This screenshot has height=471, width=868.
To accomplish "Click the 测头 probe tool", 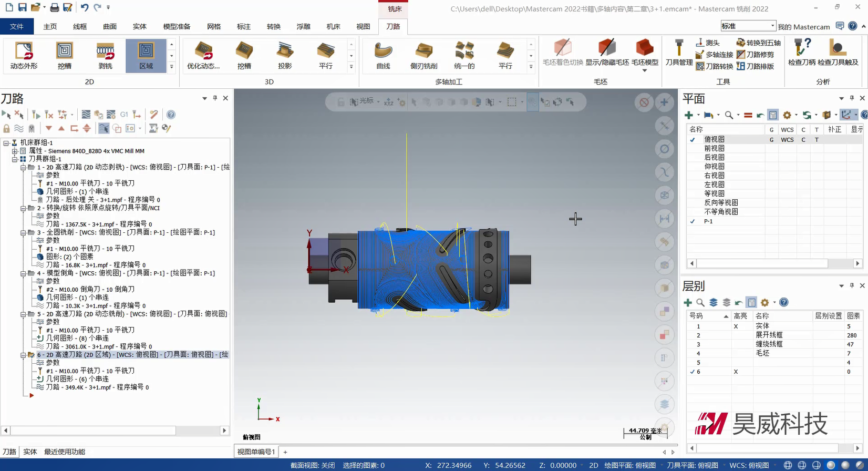I will (708, 43).
